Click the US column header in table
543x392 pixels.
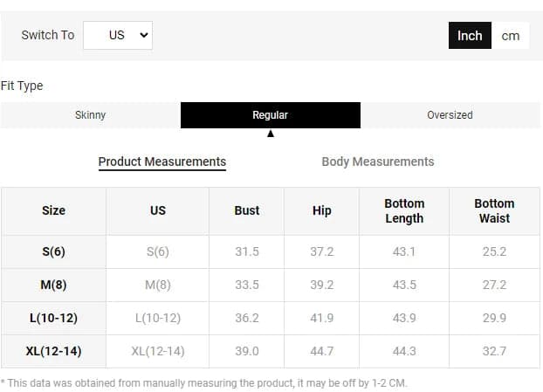click(x=157, y=211)
